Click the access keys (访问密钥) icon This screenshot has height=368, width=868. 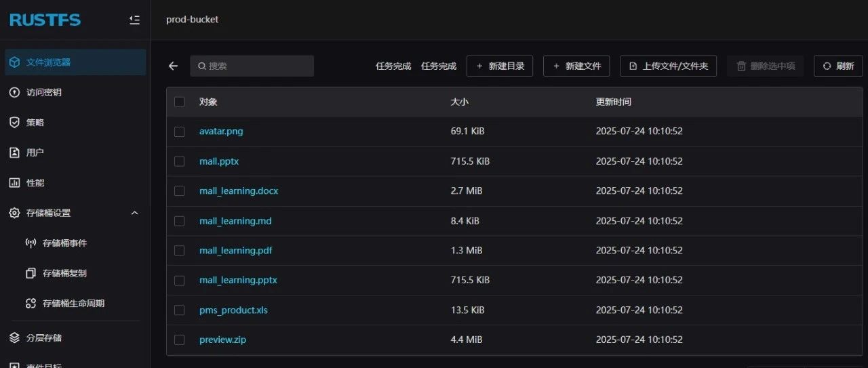click(14, 92)
